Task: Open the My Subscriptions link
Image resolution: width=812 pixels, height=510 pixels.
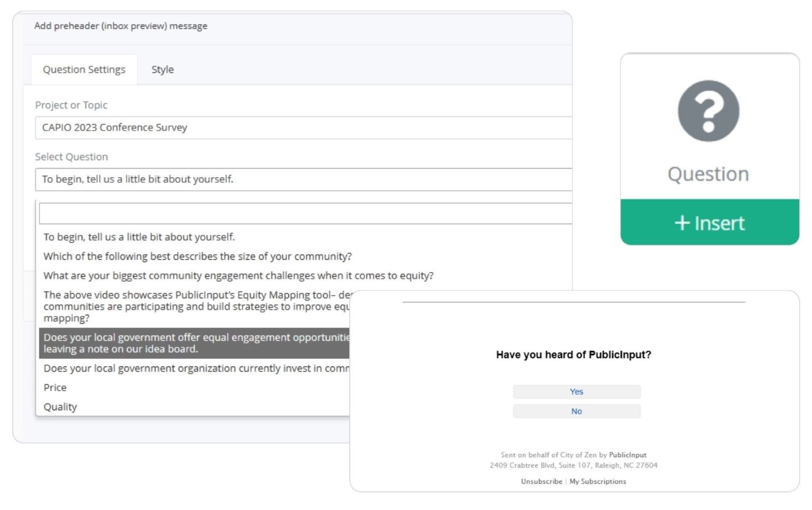Action: 598,481
